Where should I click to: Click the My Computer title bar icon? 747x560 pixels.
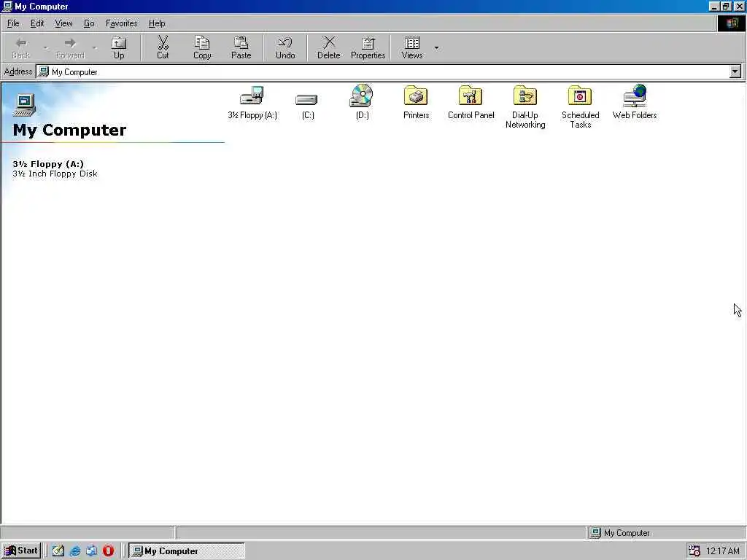click(x=7, y=6)
